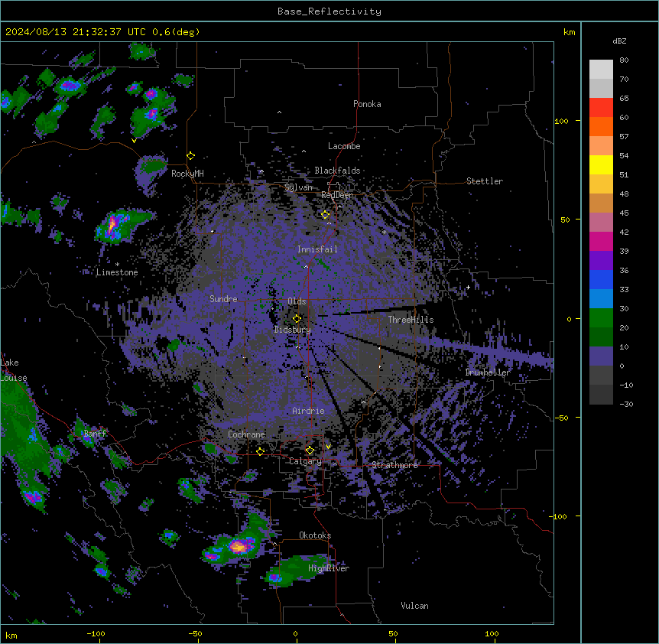659x644 pixels.
Task: Click the Sundre label
Action: pyautogui.click(x=223, y=299)
